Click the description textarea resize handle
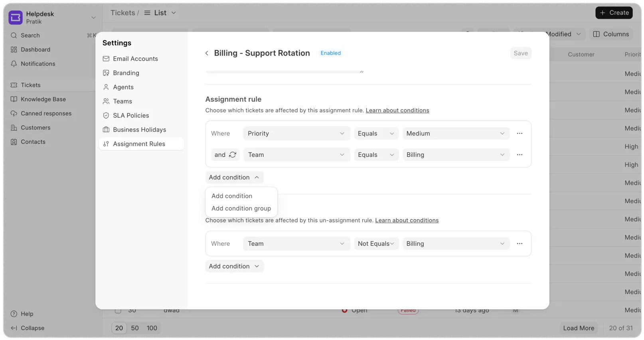This screenshot has height=340, width=644. 362,72
